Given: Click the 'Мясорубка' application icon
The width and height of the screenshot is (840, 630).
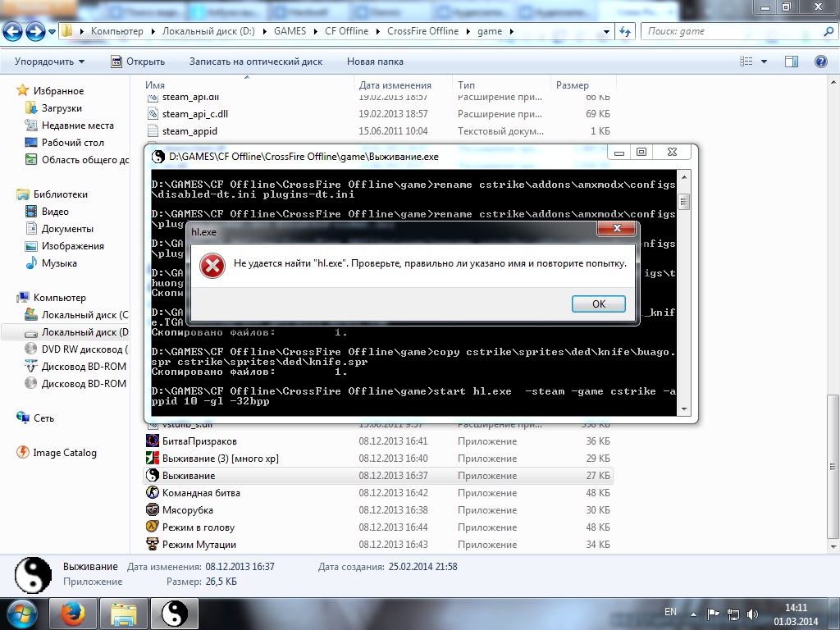Looking at the screenshot, I should (153, 509).
